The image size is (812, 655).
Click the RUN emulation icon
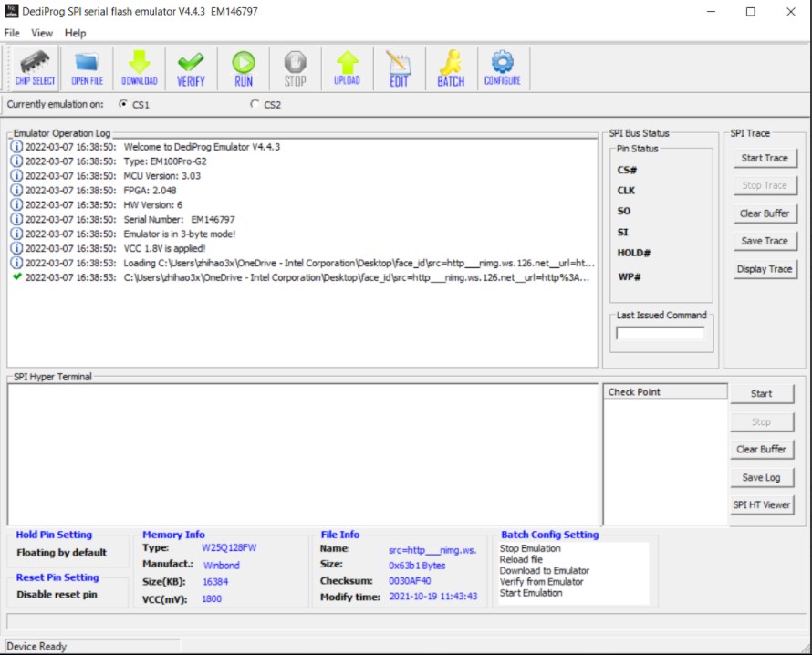[243, 68]
